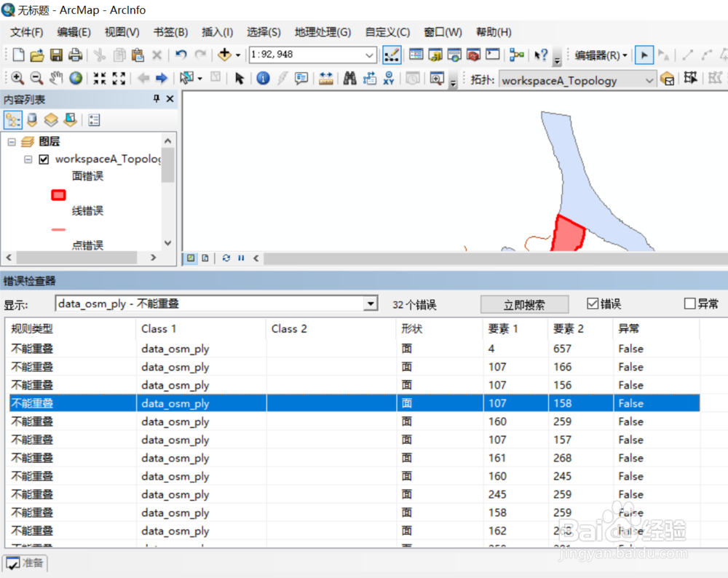Select the error row with features 161 and 268
The image size is (728, 578).
click(x=355, y=458)
